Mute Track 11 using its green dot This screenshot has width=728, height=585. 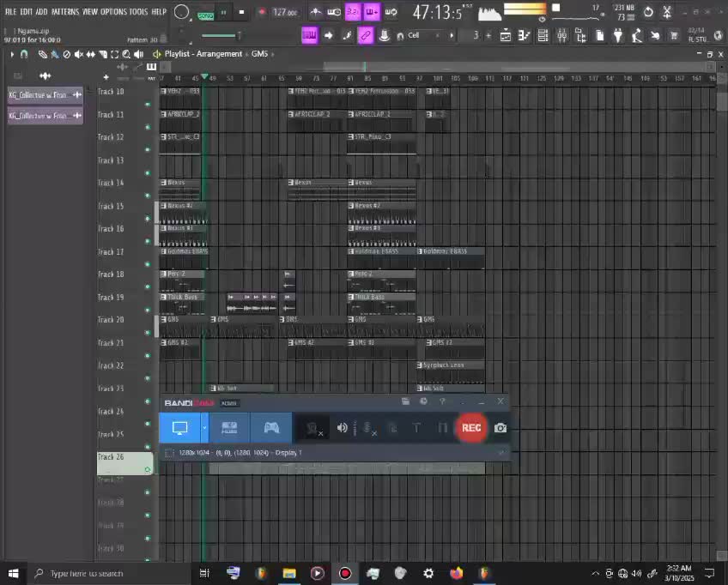[x=148, y=127]
